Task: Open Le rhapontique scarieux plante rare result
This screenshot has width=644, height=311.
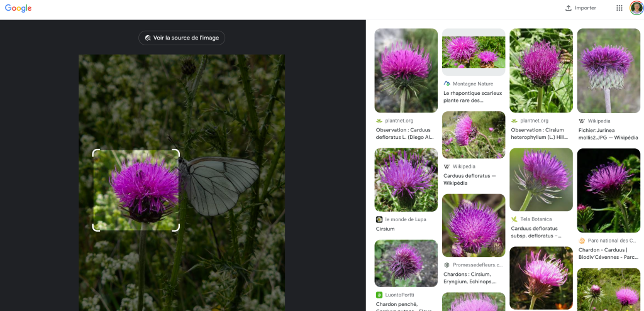Action: tap(472, 97)
